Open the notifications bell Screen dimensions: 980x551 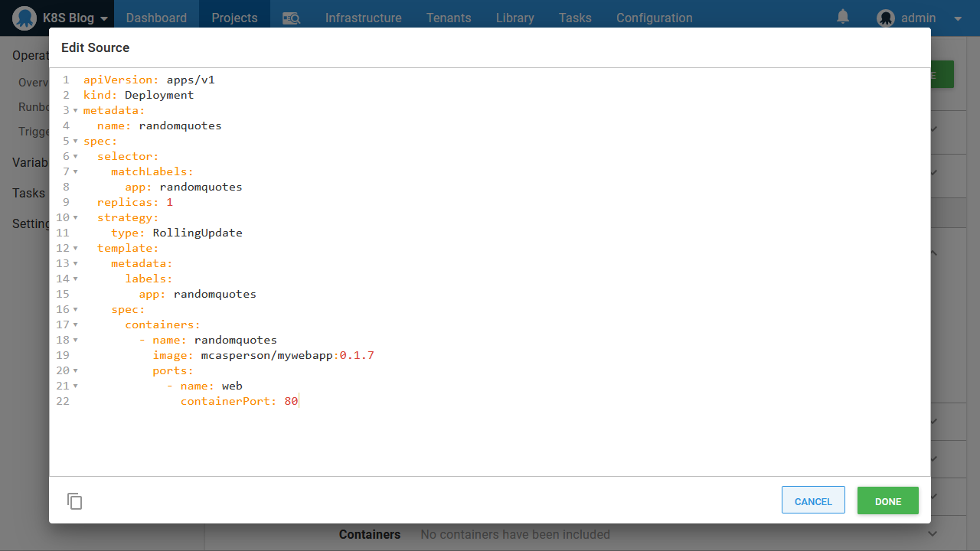click(843, 17)
